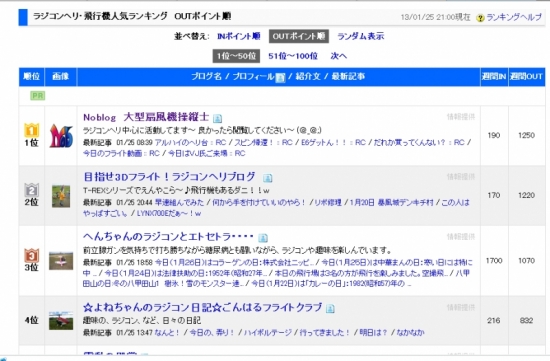The width and height of the screenshot is (550, 361).
Task: Click the red helicopter thumbnail at rank 4
Action: point(61,320)
